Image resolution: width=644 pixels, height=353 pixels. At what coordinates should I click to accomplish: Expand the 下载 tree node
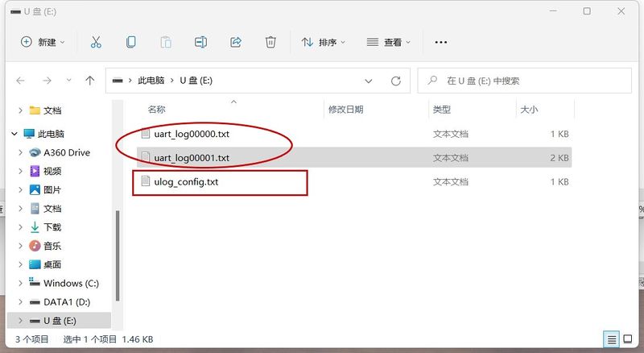[x=20, y=227]
